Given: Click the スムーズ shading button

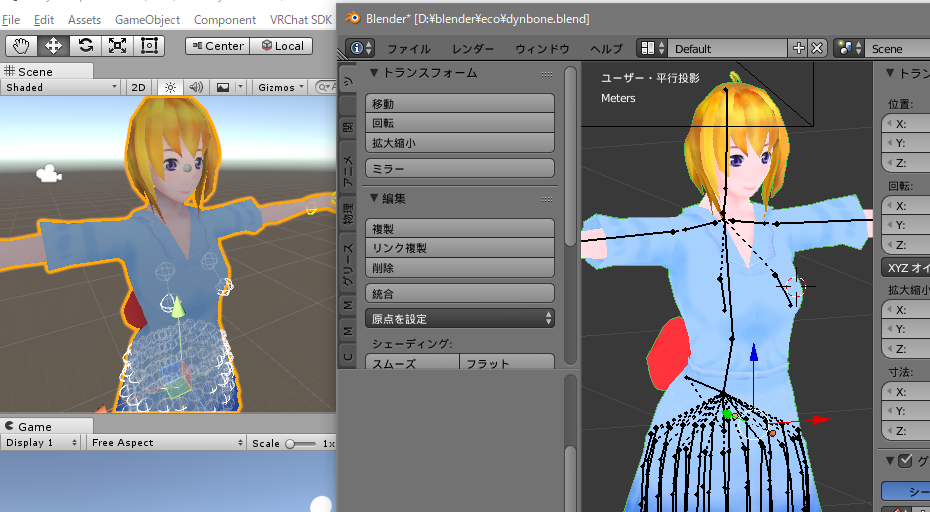Looking at the screenshot, I should [x=412, y=362].
